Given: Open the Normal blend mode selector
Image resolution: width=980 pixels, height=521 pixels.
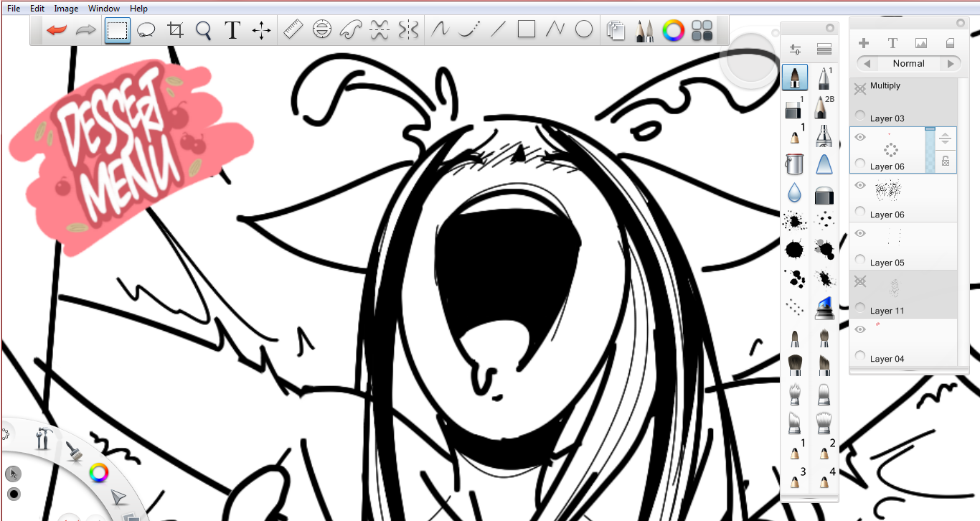Looking at the screenshot, I should click(908, 64).
